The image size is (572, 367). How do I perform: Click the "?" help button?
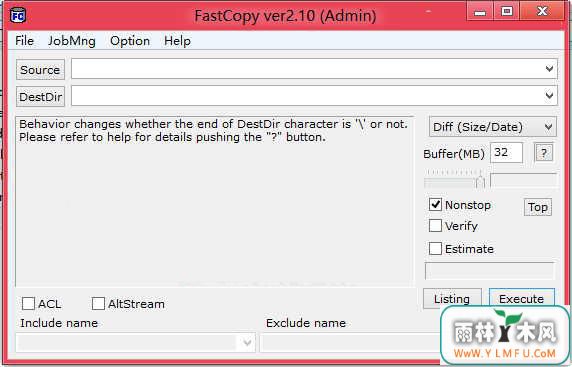pyautogui.click(x=544, y=153)
